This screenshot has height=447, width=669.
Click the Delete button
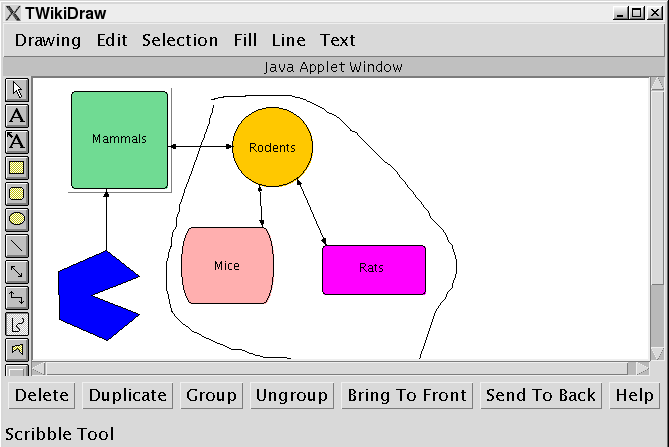click(42, 395)
